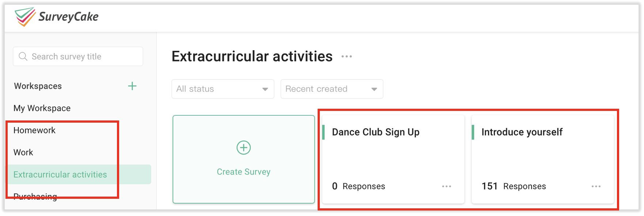Image resolution: width=644 pixels, height=216 pixels.
Task: Open the My Workspace section
Action: pos(42,108)
